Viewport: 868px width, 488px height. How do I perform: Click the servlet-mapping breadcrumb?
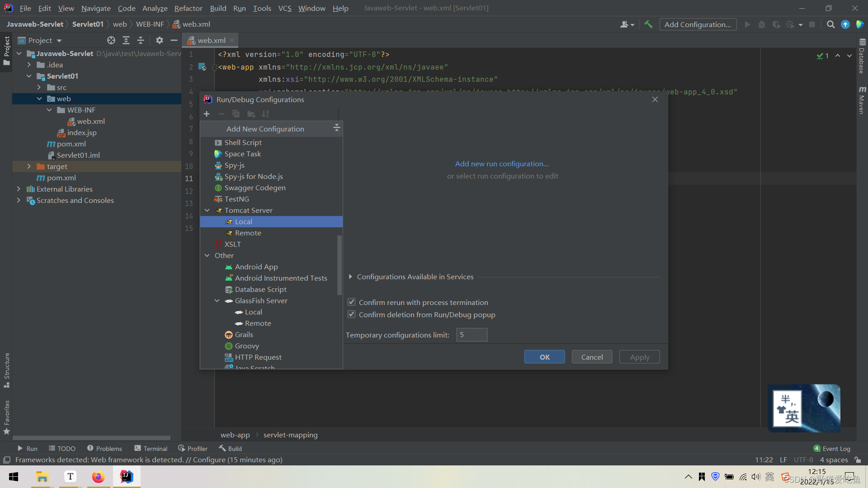[x=290, y=435]
